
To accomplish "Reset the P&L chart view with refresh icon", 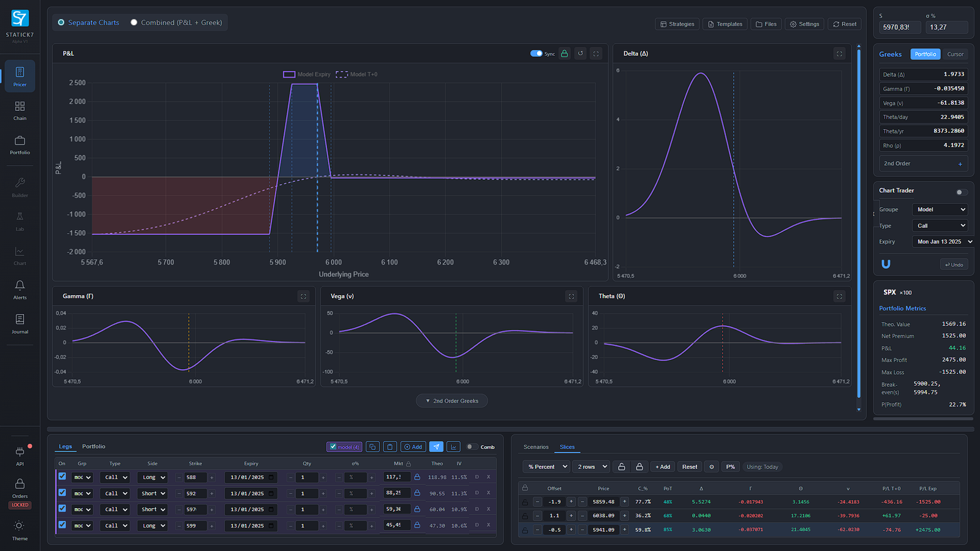I will [x=581, y=54].
